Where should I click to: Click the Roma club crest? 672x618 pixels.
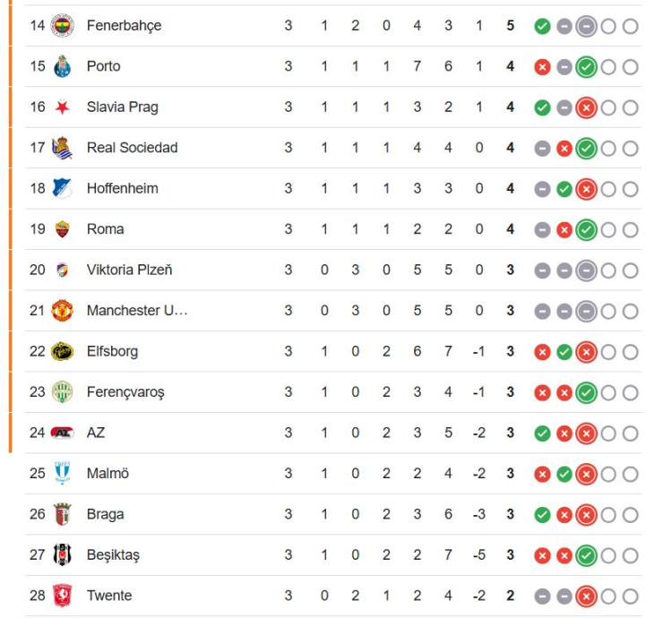pos(62,229)
